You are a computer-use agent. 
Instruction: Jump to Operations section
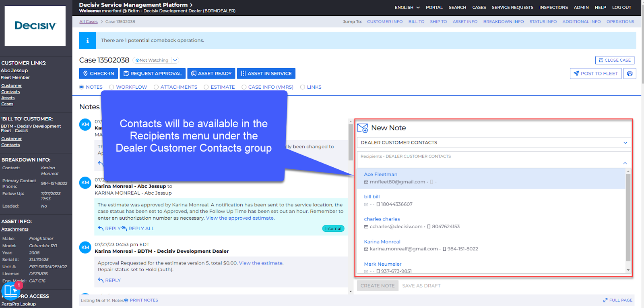pyautogui.click(x=620, y=22)
